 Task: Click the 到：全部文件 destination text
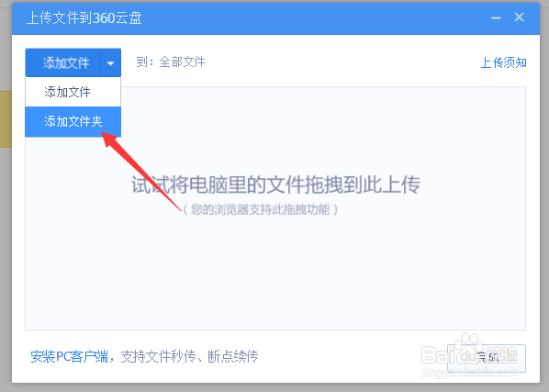[x=171, y=62]
